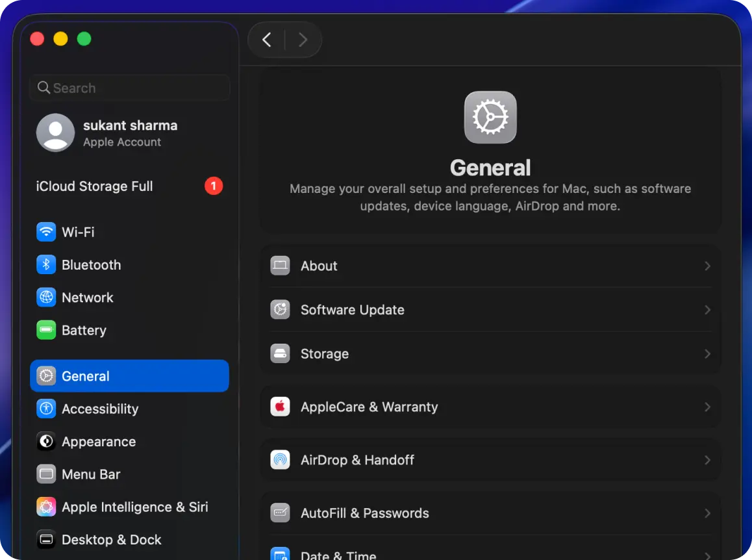
Task: Click the Desktop & Dock icon
Action: (46, 540)
